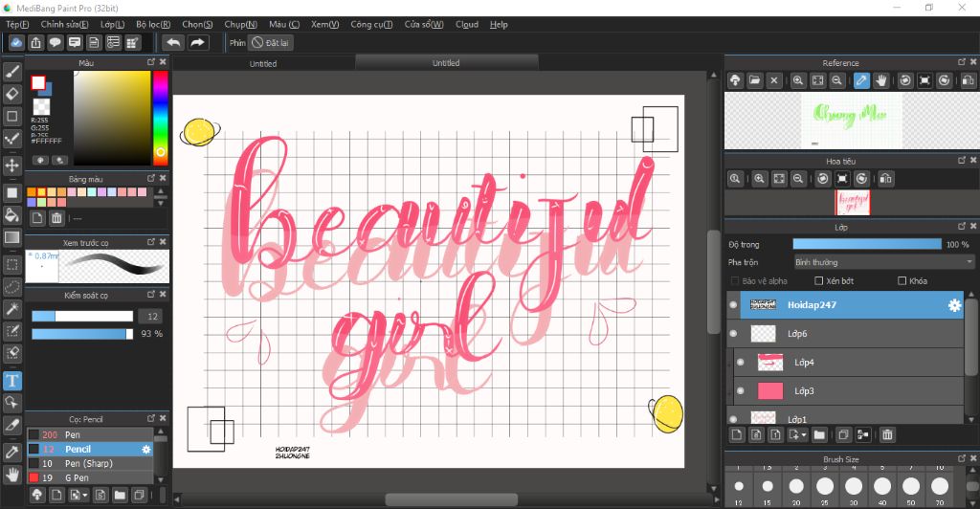Open Pencil brush settings gear
Screen dimensions: 980x509
(146, 449)
